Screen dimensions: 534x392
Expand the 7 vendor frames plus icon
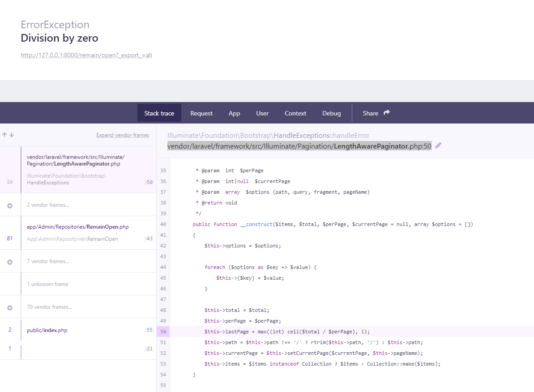10,262
